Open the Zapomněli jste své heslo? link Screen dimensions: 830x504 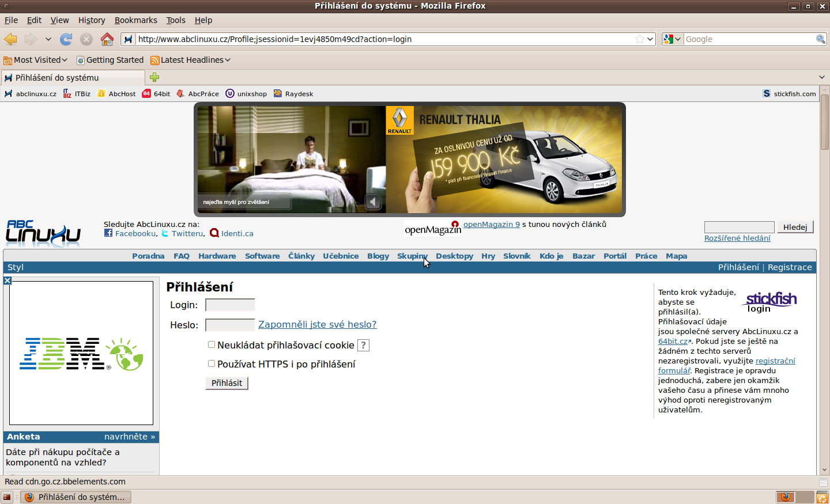(x=317, y=324)
